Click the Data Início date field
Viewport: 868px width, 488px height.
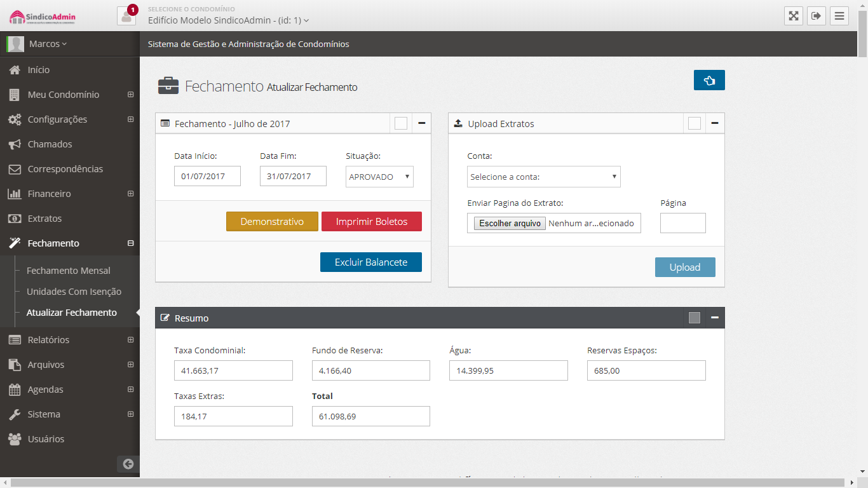coord(207,176)
